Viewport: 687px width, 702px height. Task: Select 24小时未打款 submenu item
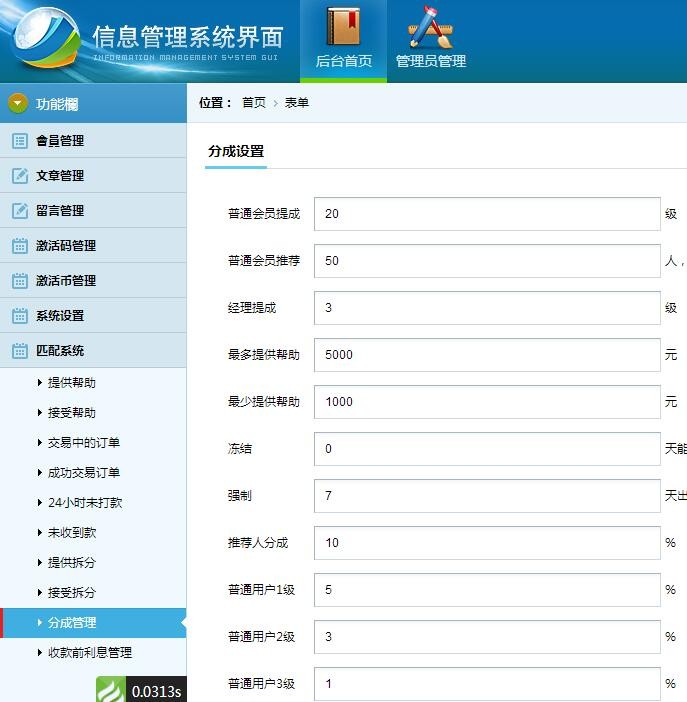85,502
